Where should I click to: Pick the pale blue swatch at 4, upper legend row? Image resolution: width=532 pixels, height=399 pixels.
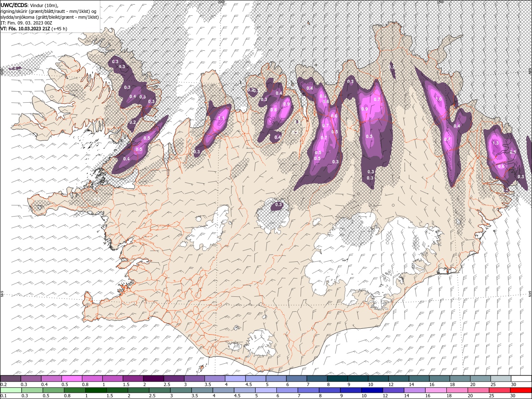click(235, 379)
